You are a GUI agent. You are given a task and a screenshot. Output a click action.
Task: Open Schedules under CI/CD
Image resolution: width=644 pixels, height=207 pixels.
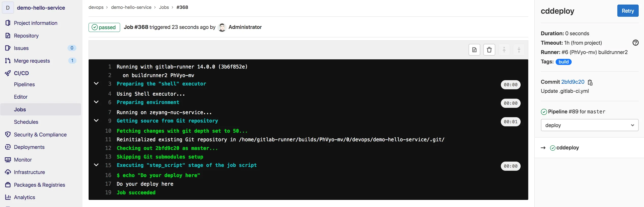(x=26, y=122)
